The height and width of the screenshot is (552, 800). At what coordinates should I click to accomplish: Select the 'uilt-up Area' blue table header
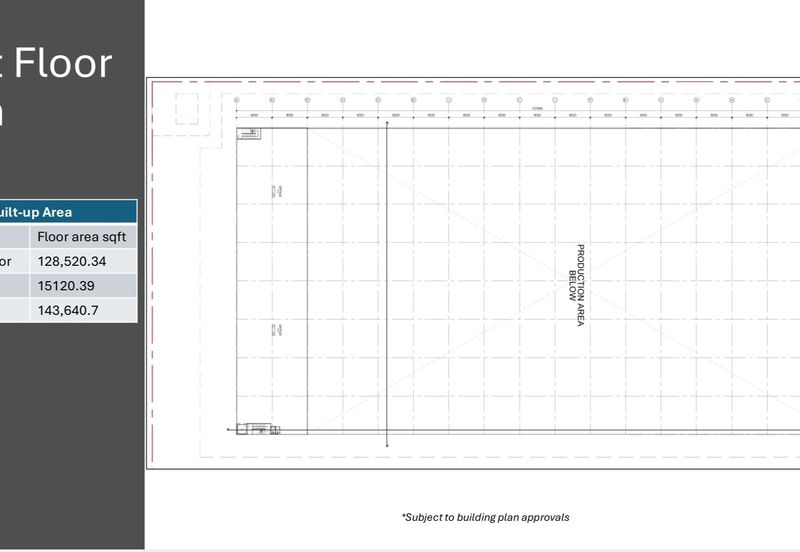68,212
